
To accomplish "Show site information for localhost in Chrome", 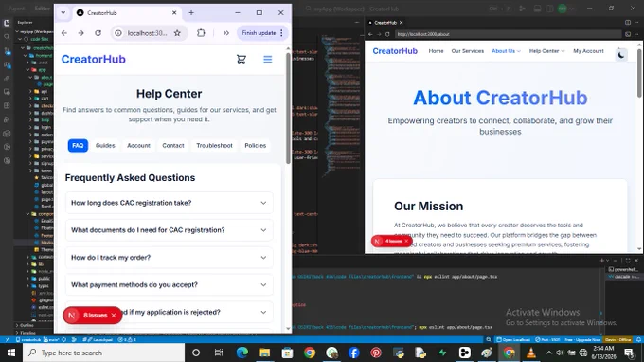I will pos(118,33).
